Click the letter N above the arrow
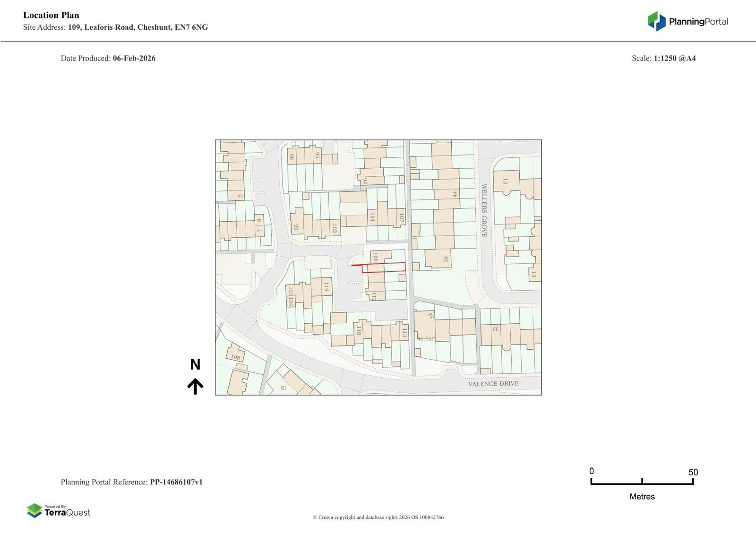Image resolution: width=756 pixels, height=535 pixels. (x=195, y=365)
